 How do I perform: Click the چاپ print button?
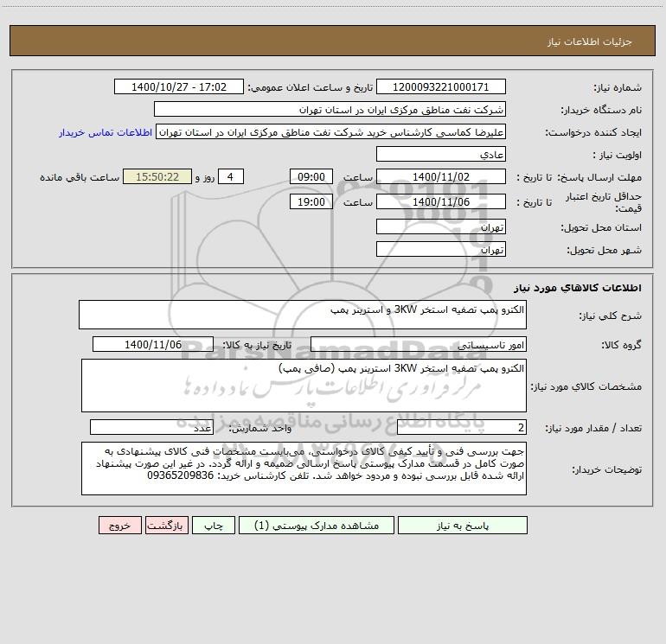214,526
